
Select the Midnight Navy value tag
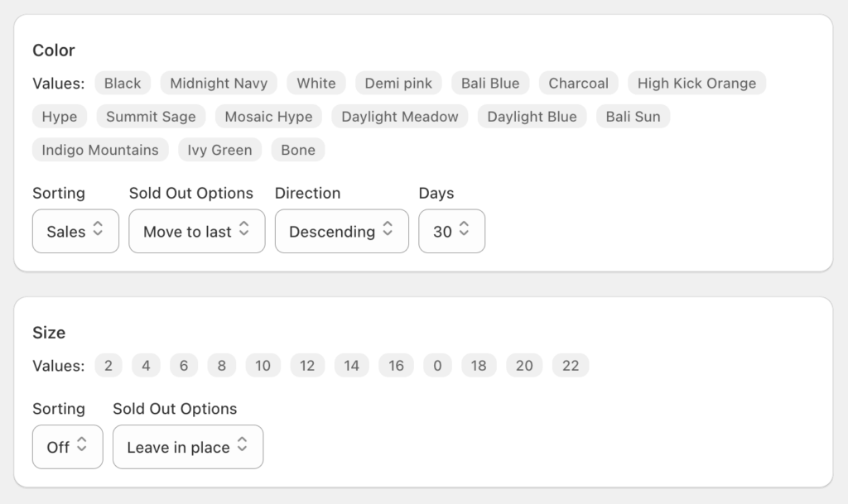[219, 84]
